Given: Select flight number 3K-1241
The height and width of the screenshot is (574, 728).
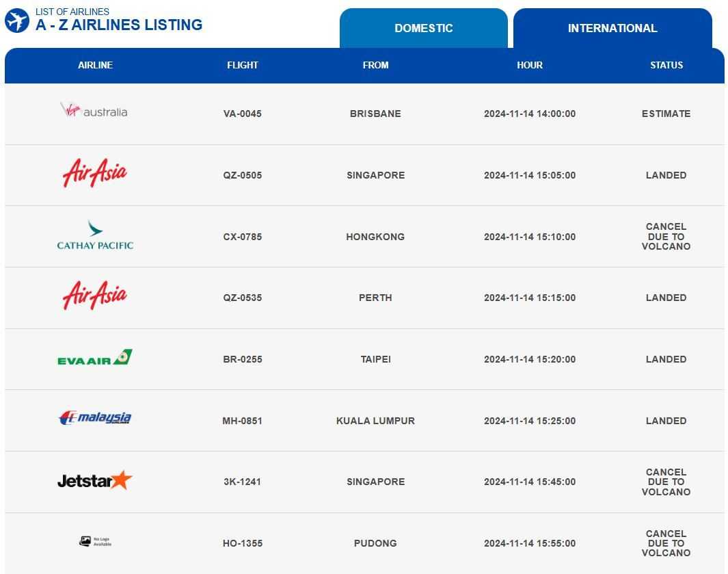Looking at the screenshot, I should point(243,482).
